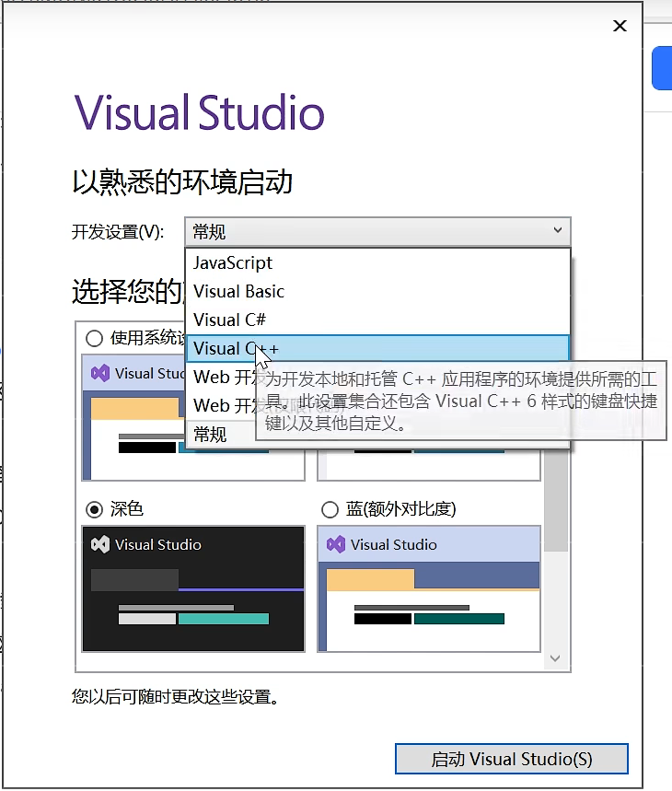Click the dropdown arrow of development settings

point(558,230)
